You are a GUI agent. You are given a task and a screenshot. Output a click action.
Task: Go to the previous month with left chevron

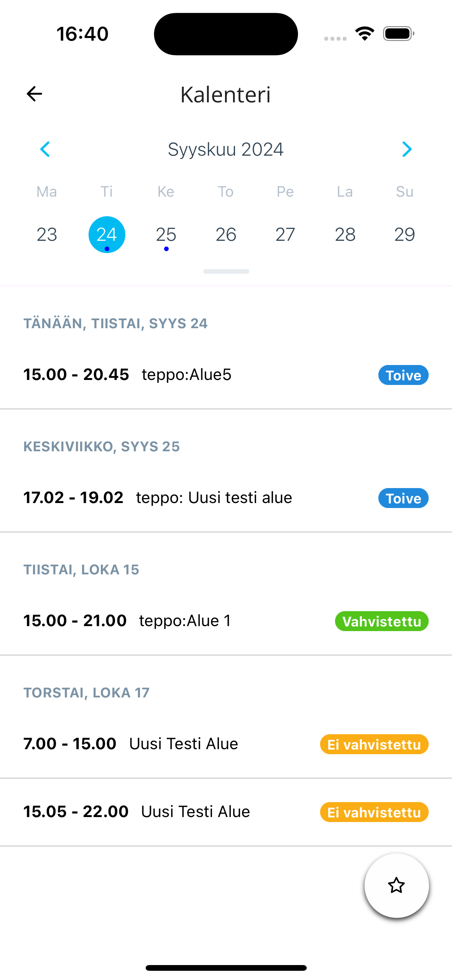point(45,149)
